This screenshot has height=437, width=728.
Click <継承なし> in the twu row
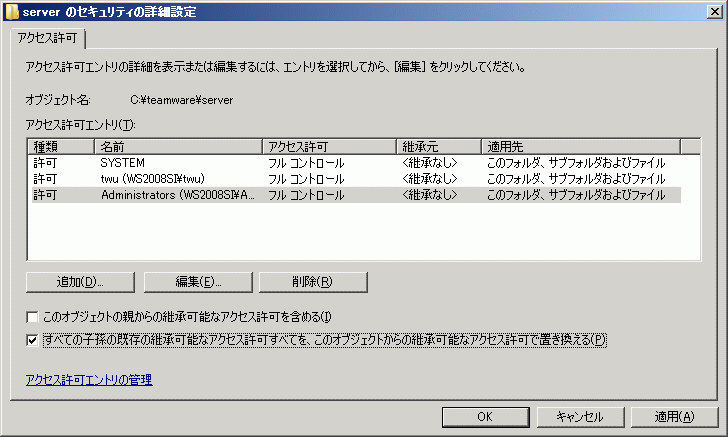click(x=430, y=179)
